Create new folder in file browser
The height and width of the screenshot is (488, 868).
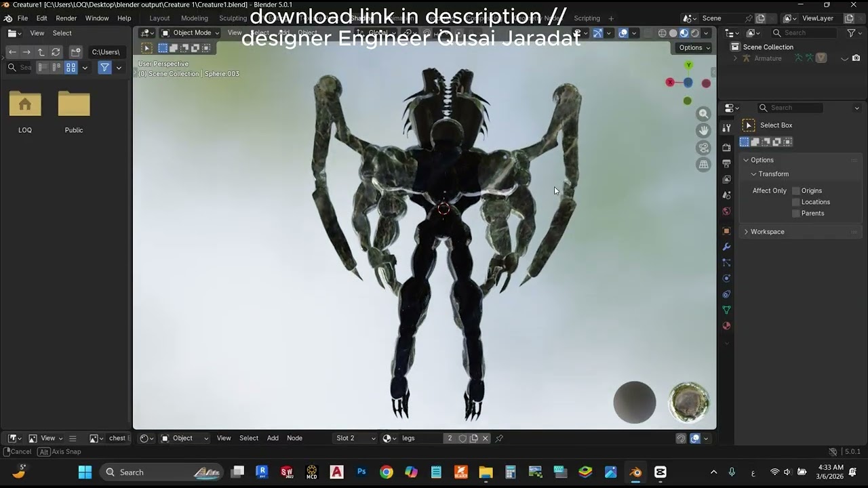76,52
